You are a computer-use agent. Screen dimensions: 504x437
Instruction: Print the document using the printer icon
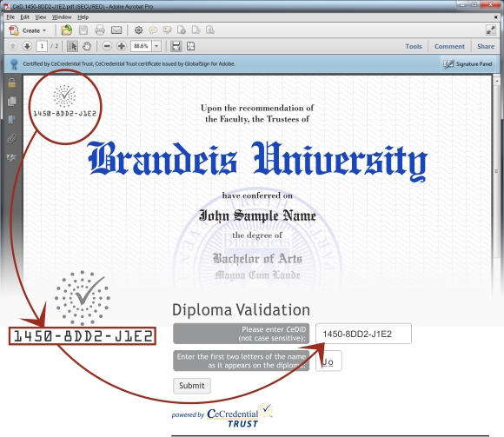point(100,30)
